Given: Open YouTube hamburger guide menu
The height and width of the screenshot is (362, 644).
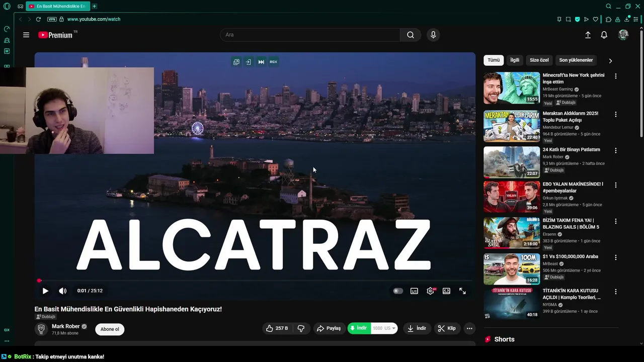Looking at the screenshot, I should point(26,35).
